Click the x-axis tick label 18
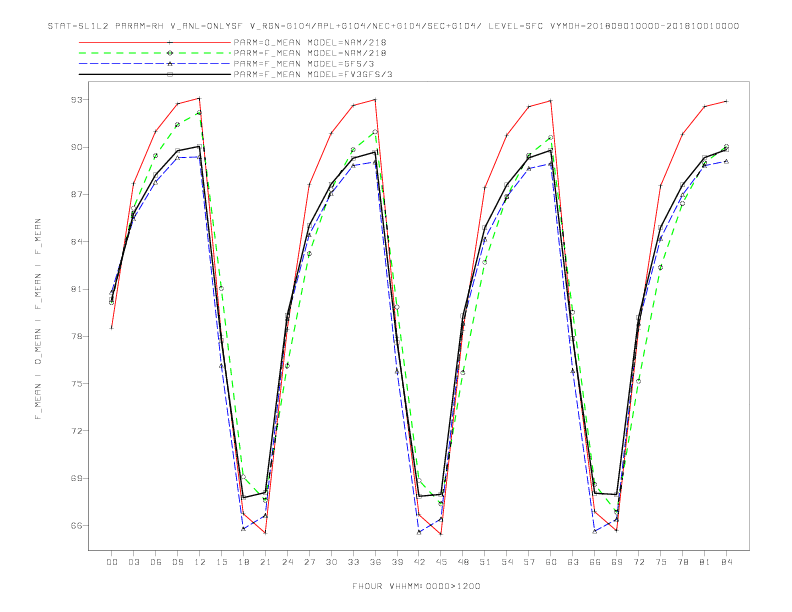 click(243, 562)
